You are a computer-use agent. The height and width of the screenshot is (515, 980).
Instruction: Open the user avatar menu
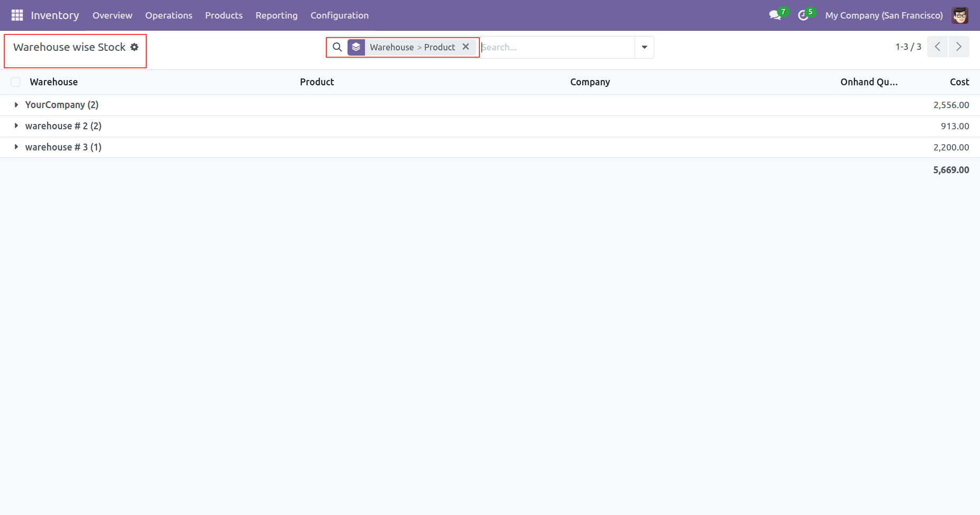click(960, 15)
